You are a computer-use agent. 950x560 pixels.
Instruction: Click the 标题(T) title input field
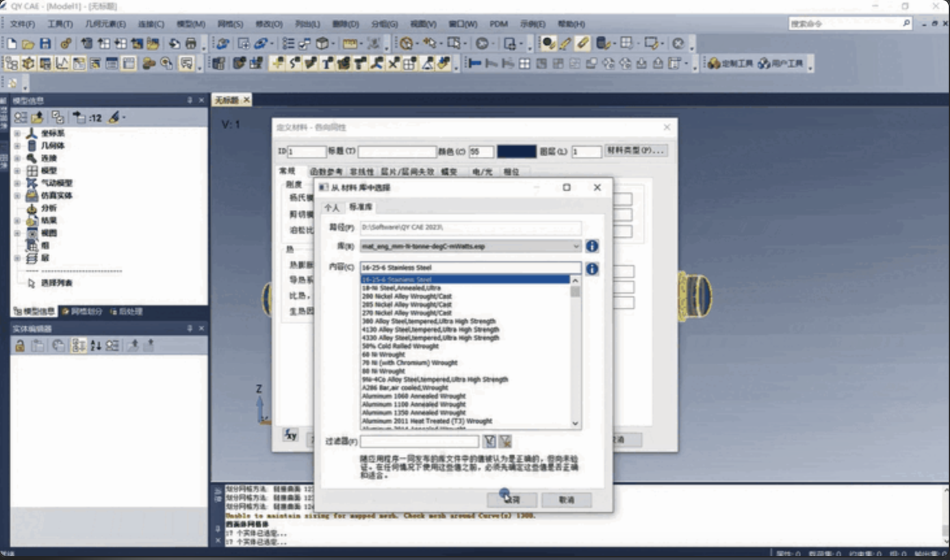[x=397, y=151]
